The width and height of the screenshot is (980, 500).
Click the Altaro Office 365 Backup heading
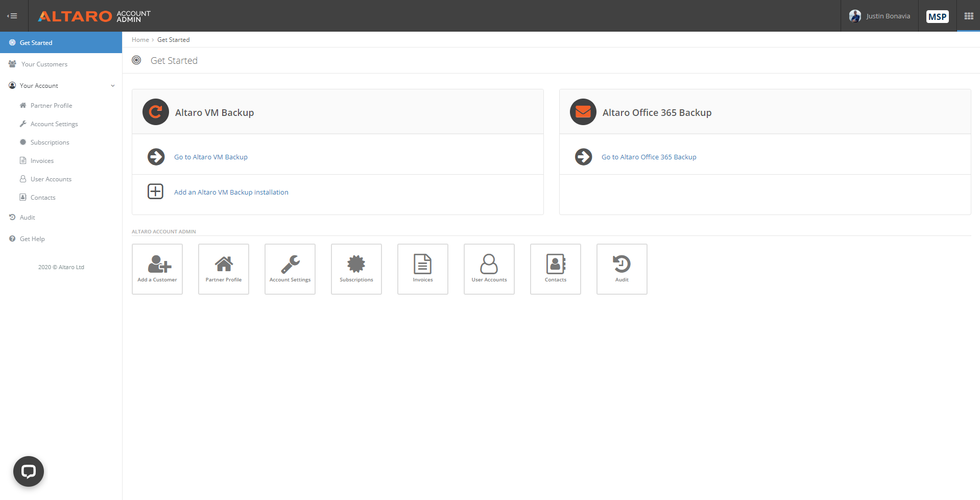click(x=657, y=112)
